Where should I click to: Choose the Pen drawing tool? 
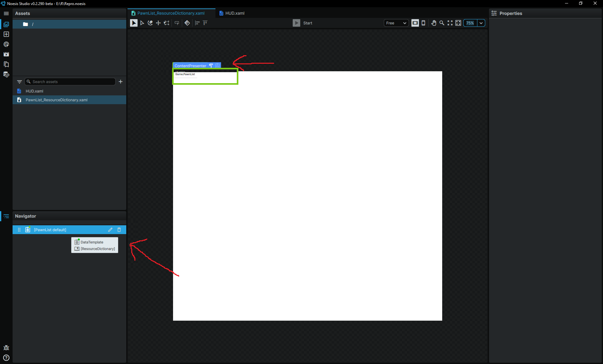pos(150,23)
